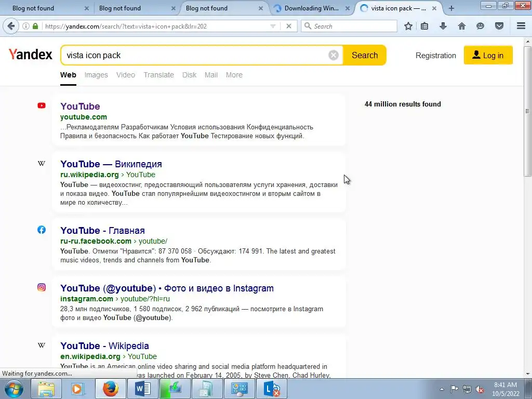Go to the Firefox home page icon

tap(462, 26)
